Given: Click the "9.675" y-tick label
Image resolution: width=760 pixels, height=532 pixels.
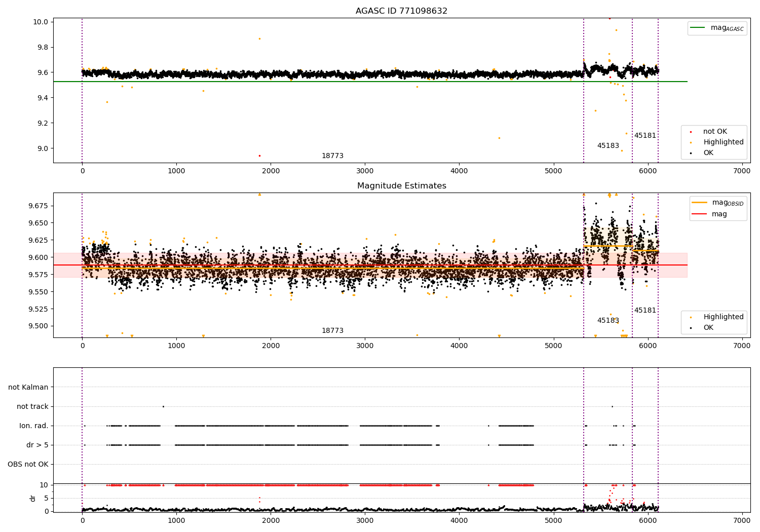Looking at the screenshot, I should (38, 206).
